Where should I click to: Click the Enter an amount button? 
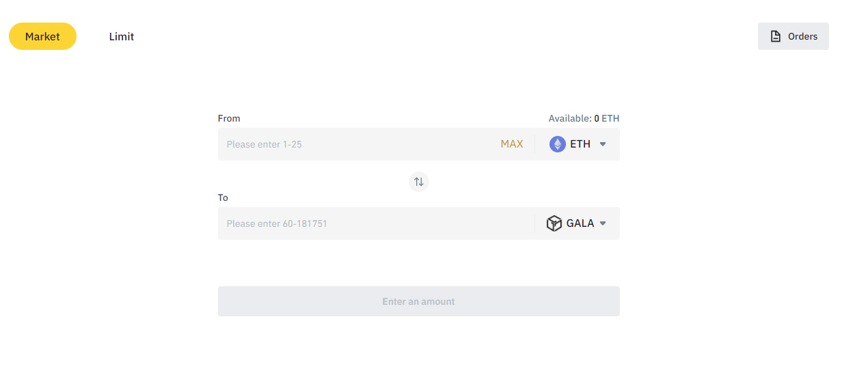pos(419,301)
